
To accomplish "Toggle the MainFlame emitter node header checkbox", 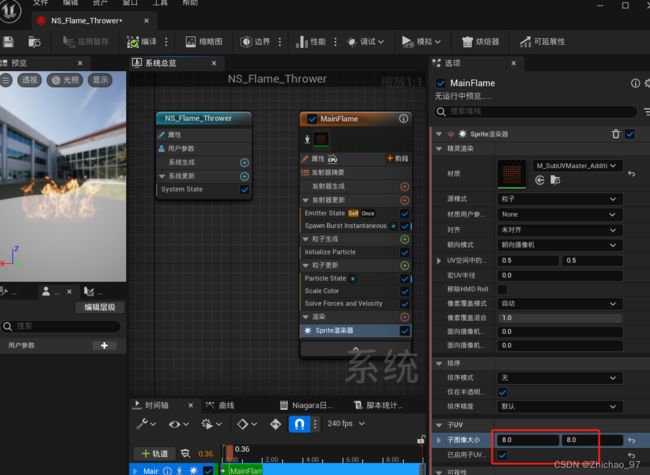I will (312, 119).
